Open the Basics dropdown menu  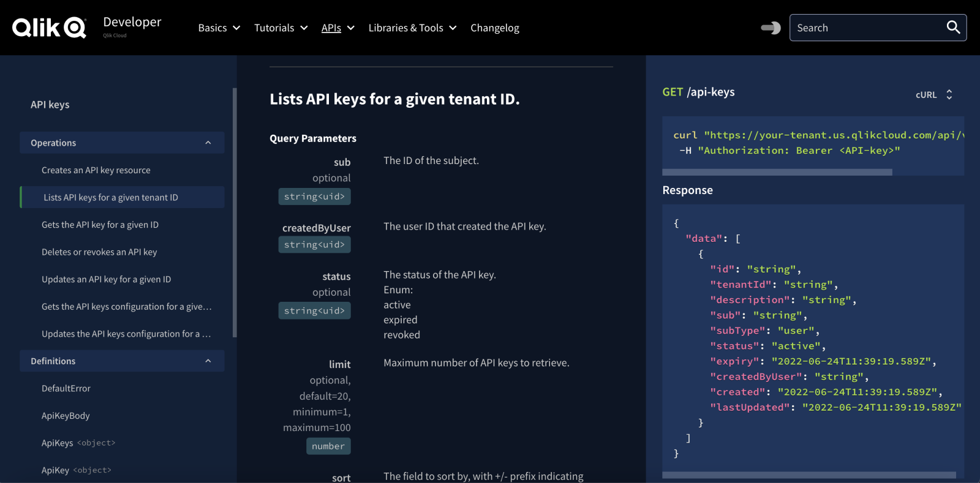coord(219,28)
